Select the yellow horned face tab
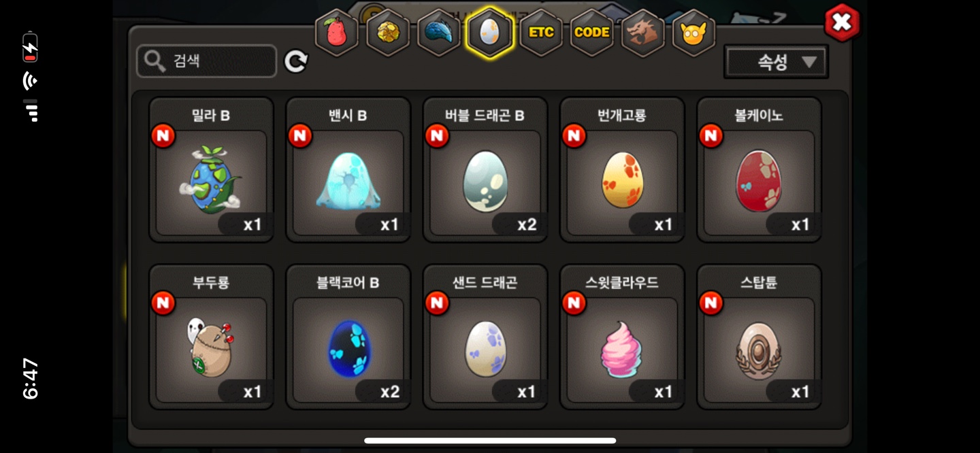The height and width of the screenshot is (453, 980). tap(693, 32)
